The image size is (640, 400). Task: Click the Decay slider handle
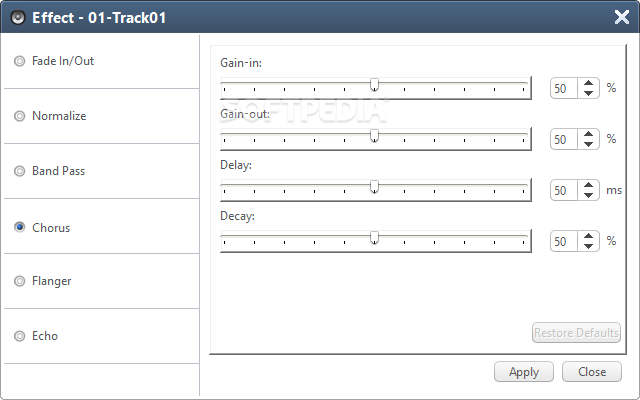[374, 238]
